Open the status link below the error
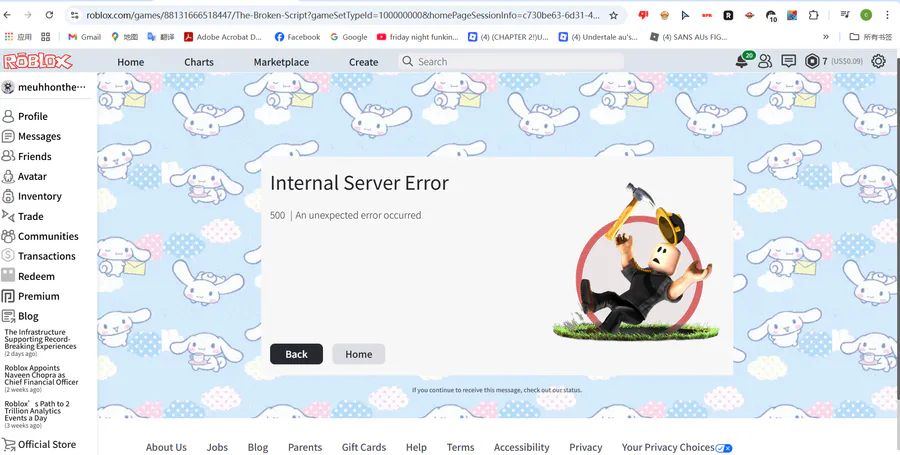 coord(572,390)
